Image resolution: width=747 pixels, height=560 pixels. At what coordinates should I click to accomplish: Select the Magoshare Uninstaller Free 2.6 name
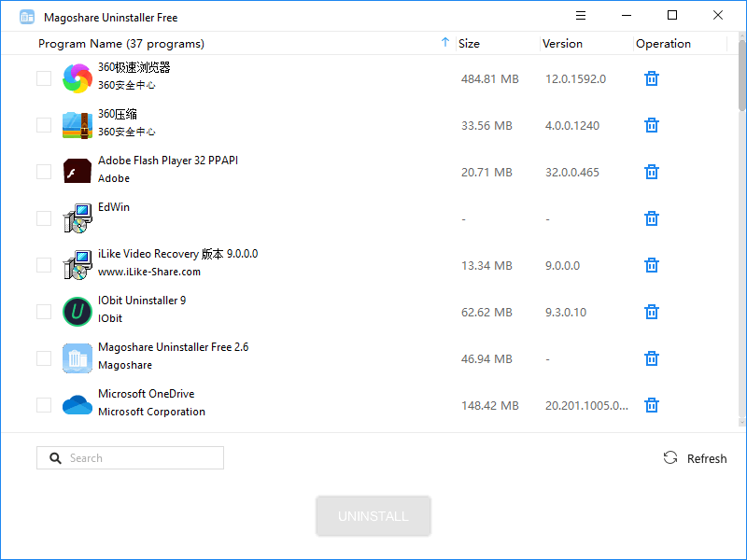tap(174, 347)
